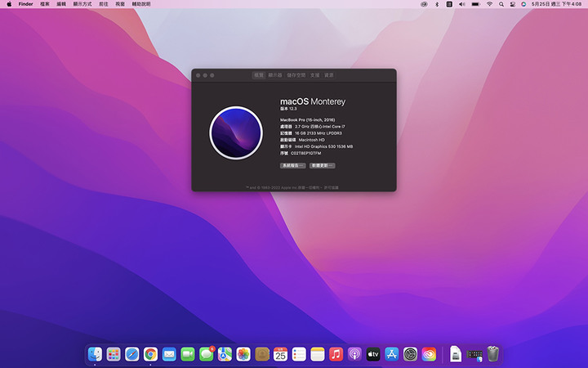This screenshot has width=588, height=368.
Task: Open the 前往 (Go) menu
Action: [x=104, y=4]
